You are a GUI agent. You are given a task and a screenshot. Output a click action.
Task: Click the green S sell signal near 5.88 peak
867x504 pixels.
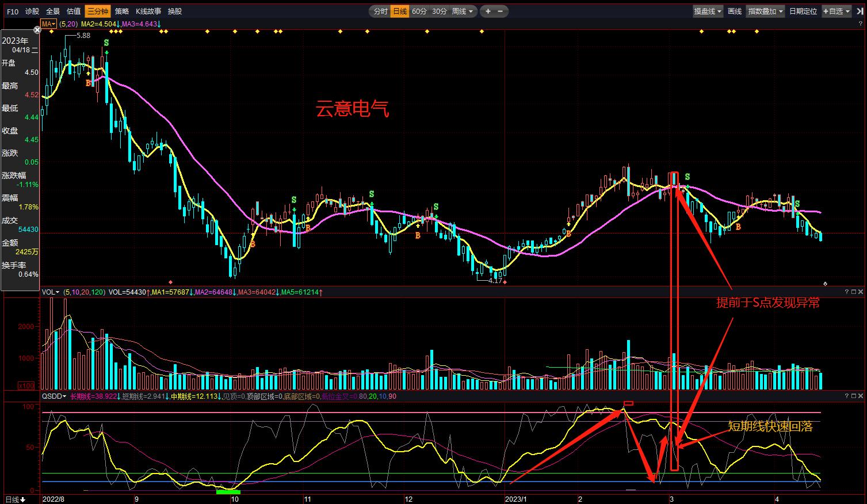pos(106,43)
